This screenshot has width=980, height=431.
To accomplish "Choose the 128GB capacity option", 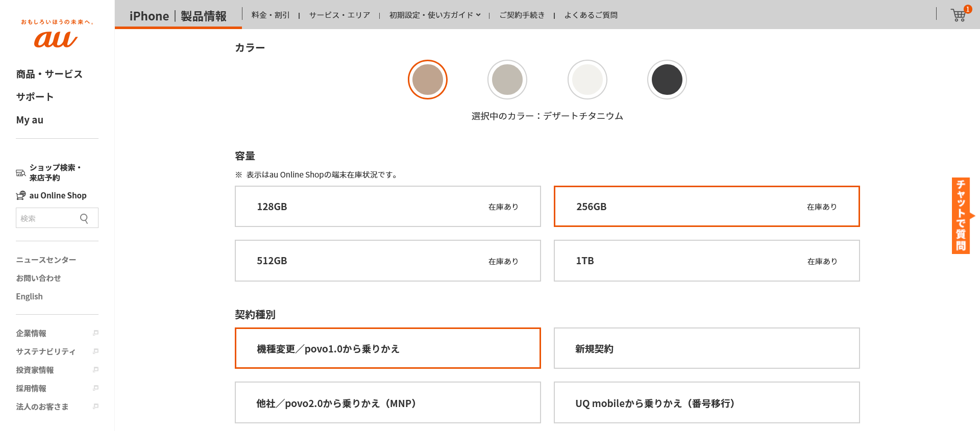I will (388, 207).
